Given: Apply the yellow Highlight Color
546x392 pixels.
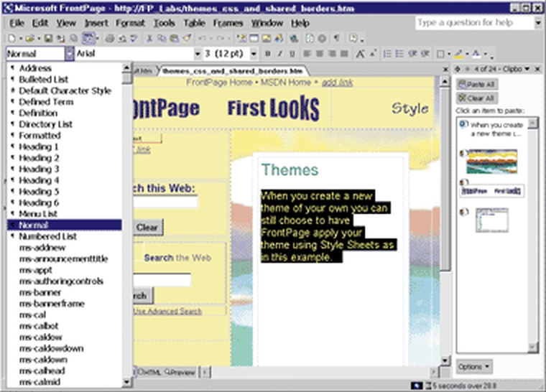Looking at the screenshot, I should point(459,54).
